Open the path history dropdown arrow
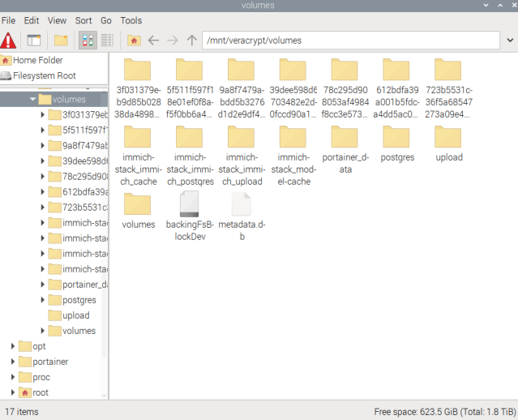Image resolution: width=518 pixels, height=420 pixels. tap(510, 41)
